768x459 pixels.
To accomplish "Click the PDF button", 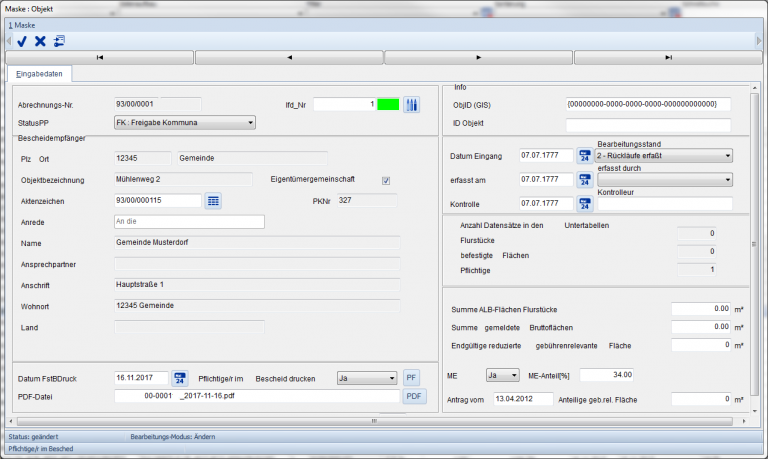I will point(414,396).
